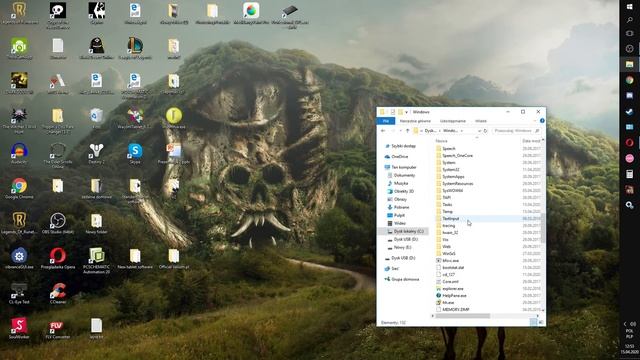This screenshot has width=640, height=360.
Task: Open Chrome from the taskbar
Action: pyautogui.click(x=629, y=80)
